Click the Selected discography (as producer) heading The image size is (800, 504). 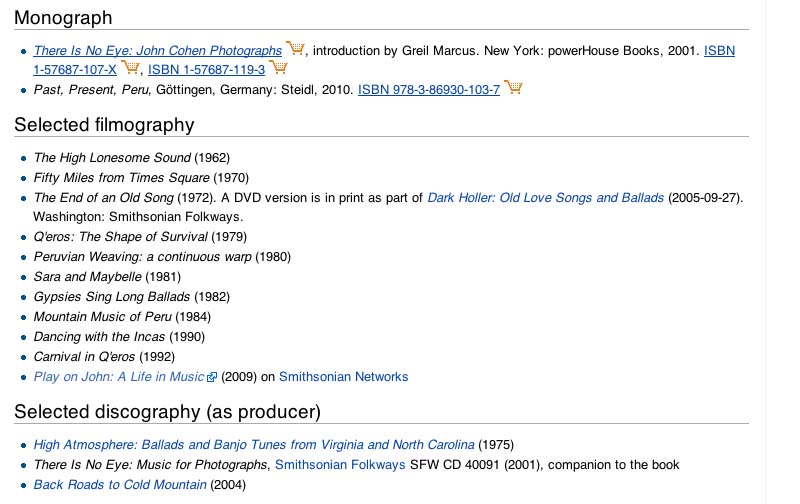167,412
